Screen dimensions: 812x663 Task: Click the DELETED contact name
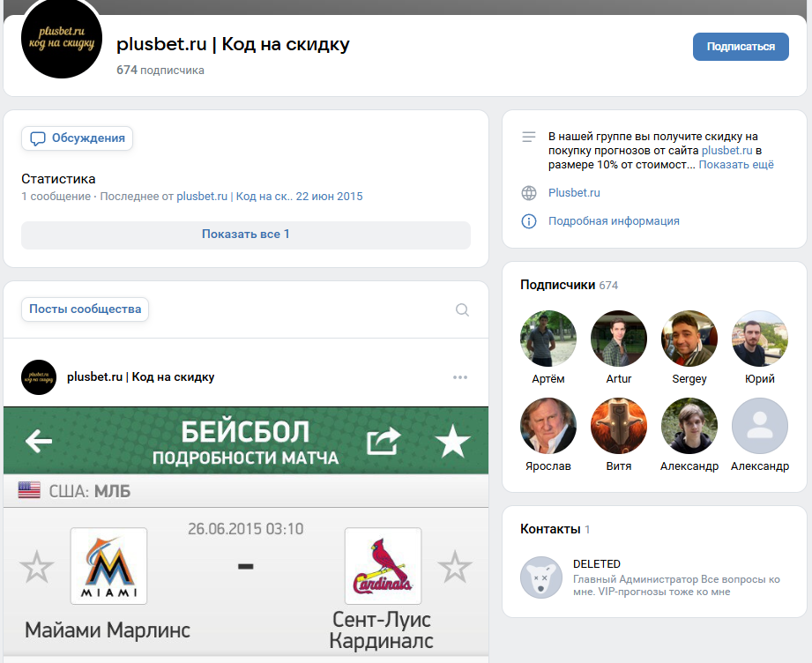pos(597,564)
